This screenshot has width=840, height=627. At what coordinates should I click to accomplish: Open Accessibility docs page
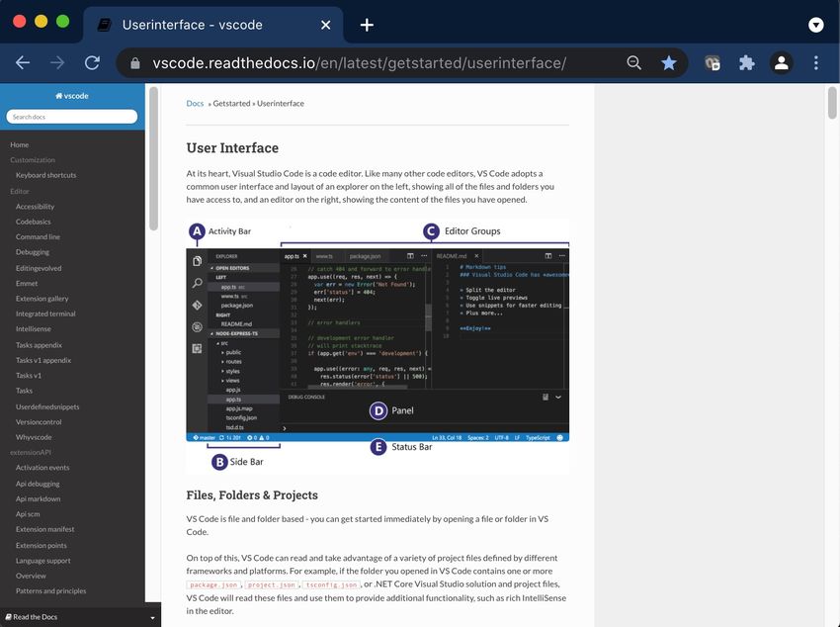(x=35, y=207)
